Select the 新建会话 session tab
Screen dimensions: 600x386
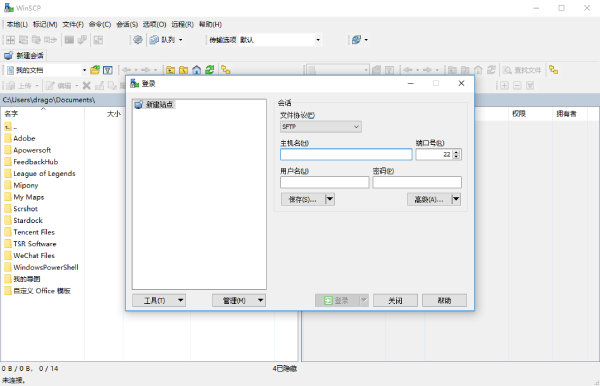(x=24, y=55)
